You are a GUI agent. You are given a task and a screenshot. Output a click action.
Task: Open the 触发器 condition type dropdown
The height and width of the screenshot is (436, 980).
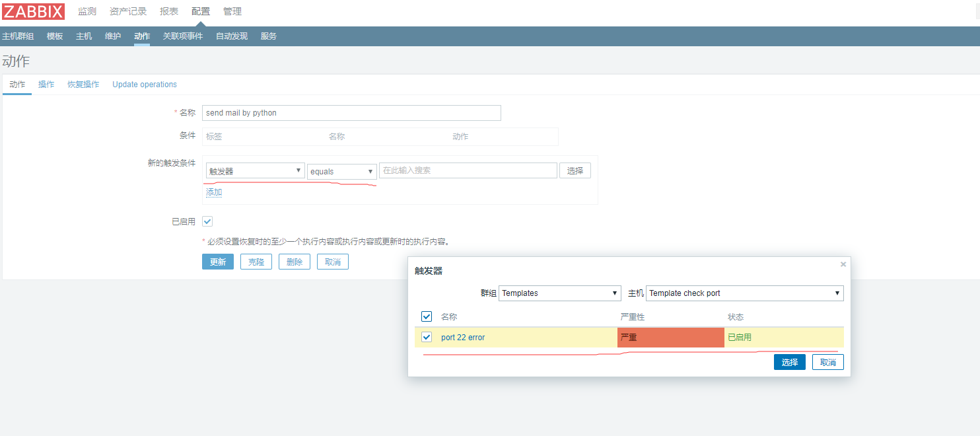255,171
